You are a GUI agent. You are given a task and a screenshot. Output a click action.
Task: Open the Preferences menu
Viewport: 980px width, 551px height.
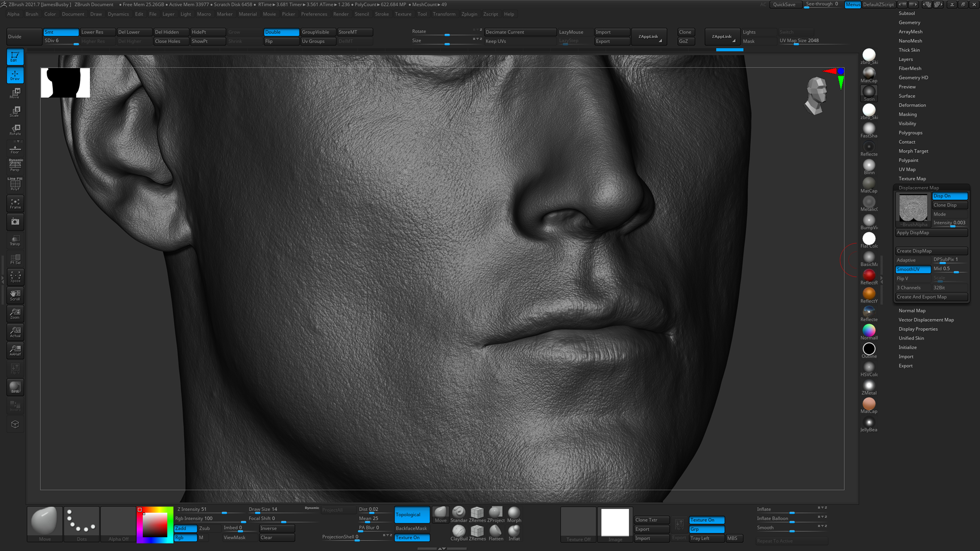(x=314, y=14)
